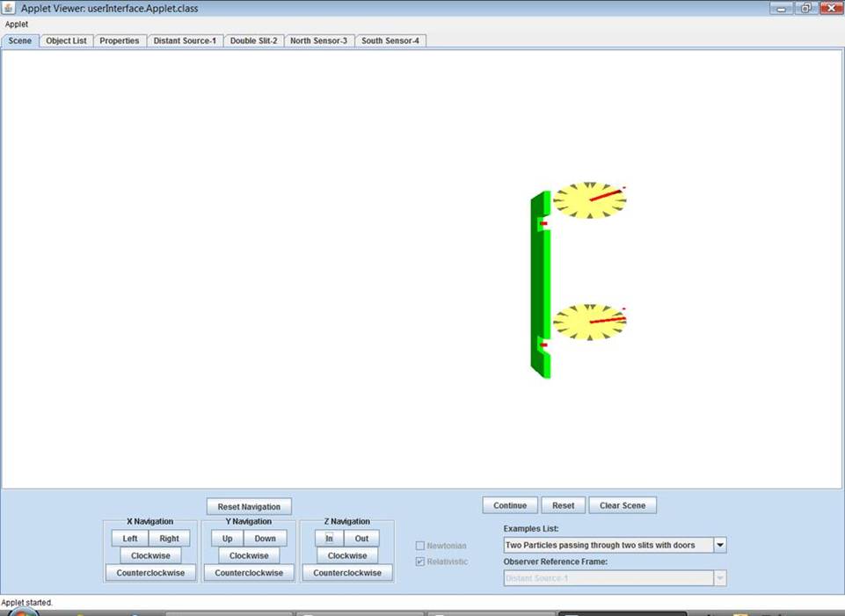The height and width of the screenshot is (616, 845).
Task: Toggle the Relativistic checkbox
Action: coord(420,562)
